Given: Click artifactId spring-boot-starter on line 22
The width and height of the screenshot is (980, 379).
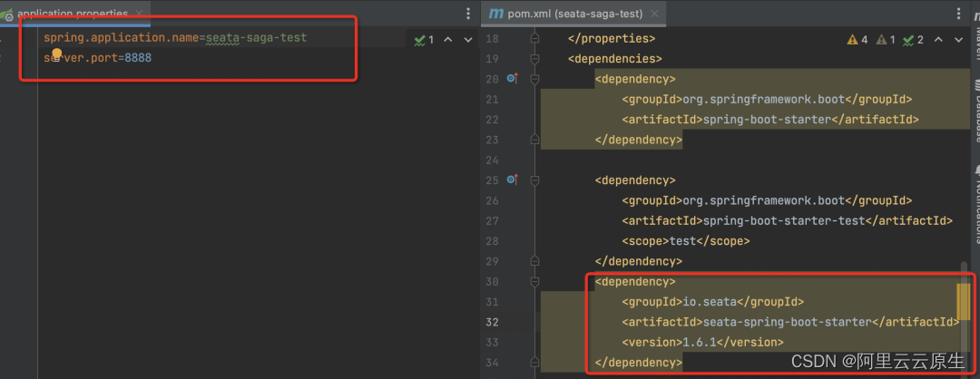Looking at the screenshot, I should [769, 120].
